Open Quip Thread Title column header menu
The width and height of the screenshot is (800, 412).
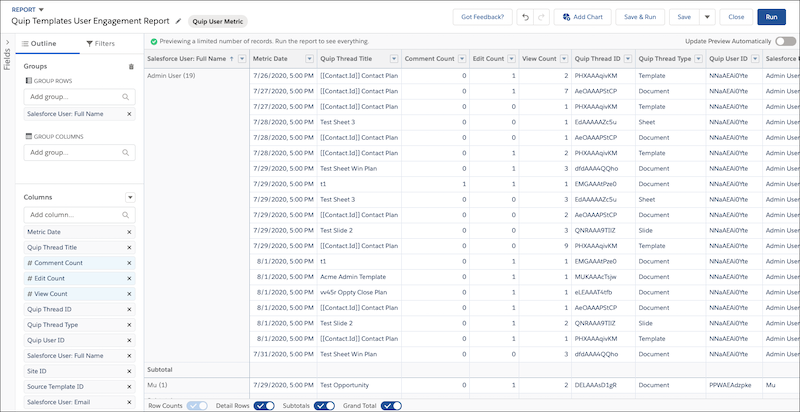click(394, 59)
